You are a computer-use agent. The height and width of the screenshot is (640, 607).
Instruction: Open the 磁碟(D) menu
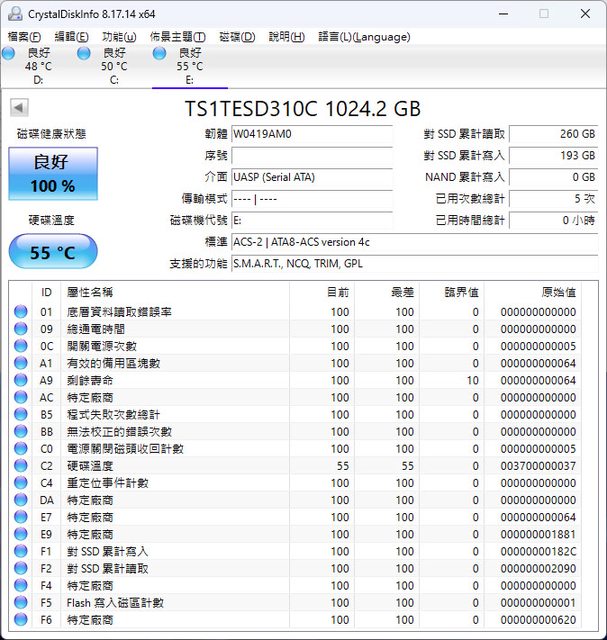[237, 37]
